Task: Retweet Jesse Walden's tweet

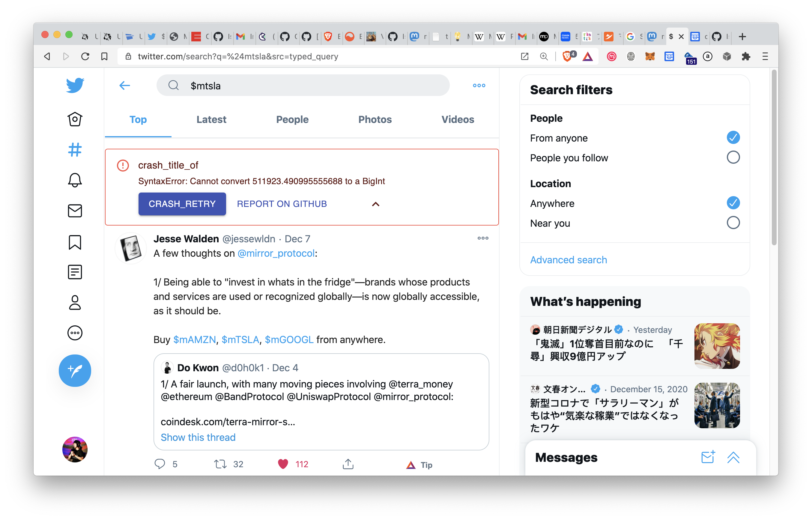Action: click(220, 464)
